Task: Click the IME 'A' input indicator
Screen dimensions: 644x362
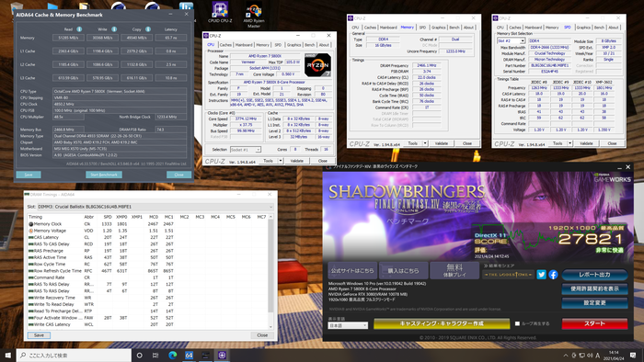Action: coord(598,356)
